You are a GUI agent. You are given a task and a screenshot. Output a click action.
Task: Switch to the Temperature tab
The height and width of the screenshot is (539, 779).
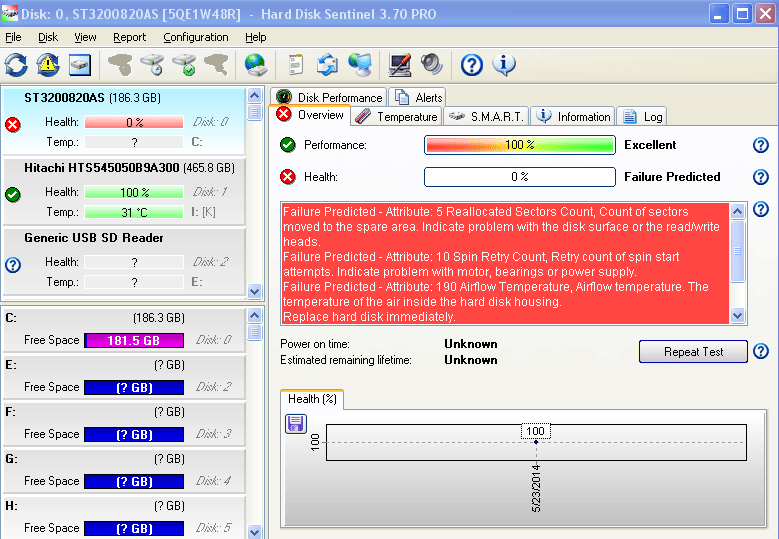[396, 117]
